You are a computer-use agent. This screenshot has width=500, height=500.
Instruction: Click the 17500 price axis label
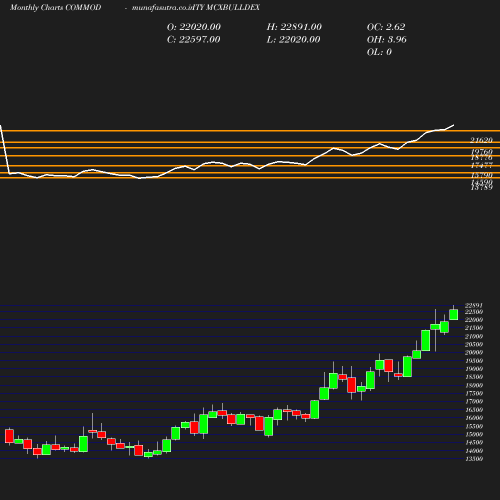[x=474, y=393]
